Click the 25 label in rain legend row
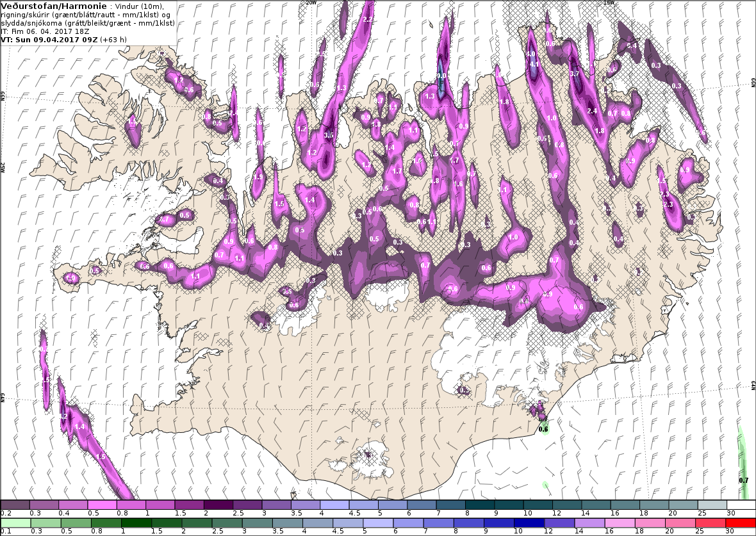This screenshot has height=536, width=756. tap(700, 531)
